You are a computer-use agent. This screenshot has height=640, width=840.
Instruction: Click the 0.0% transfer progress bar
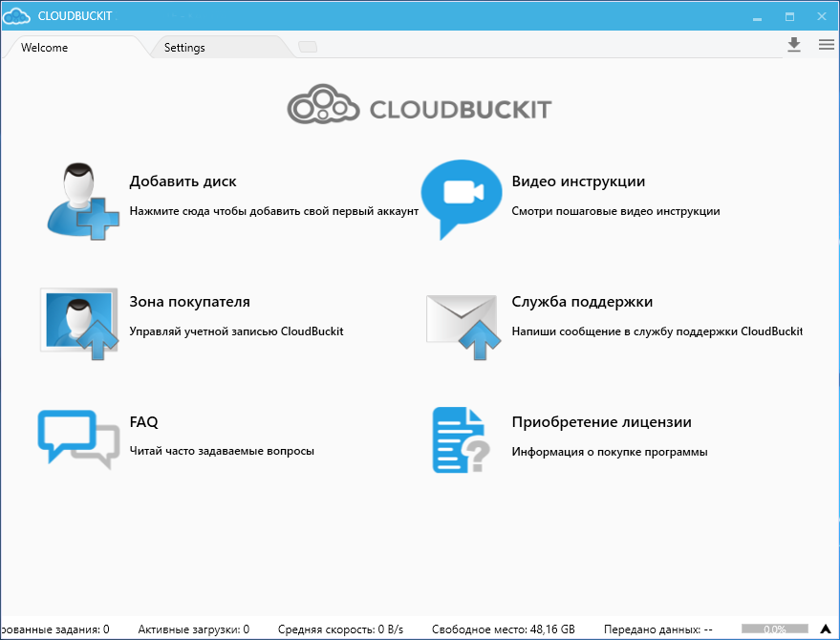(x=775, y=629)
